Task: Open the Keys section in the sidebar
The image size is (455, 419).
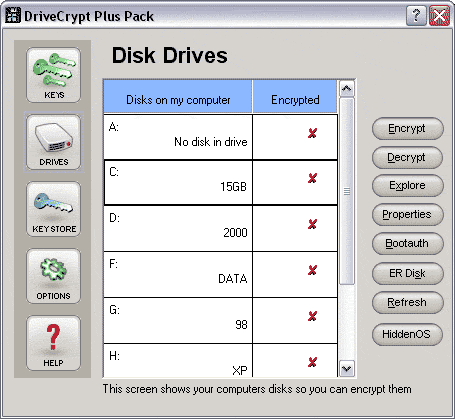Action: pos(53,75)
